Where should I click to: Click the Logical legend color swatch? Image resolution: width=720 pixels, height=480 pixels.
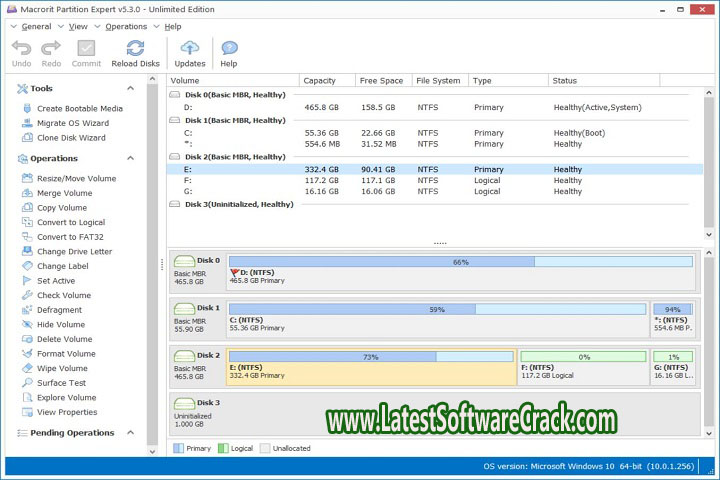point(223,448)
